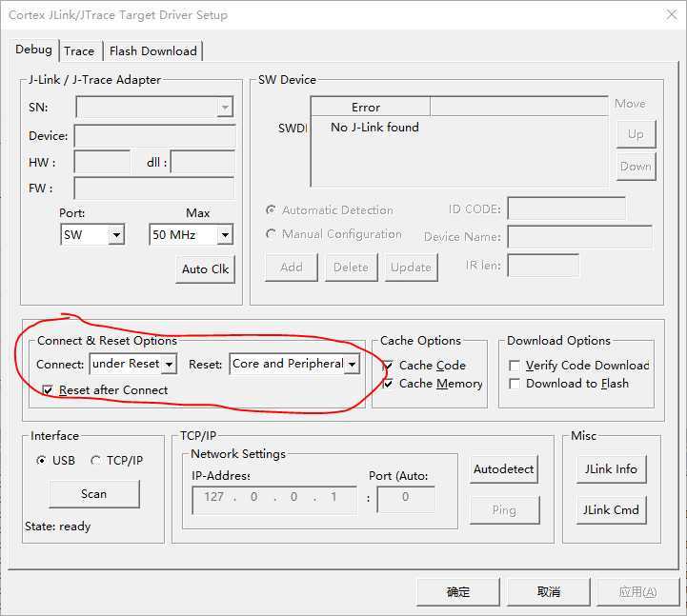The image size is (687, 616).
Task: Click the Device text field
Action: (x=154, y=136)
